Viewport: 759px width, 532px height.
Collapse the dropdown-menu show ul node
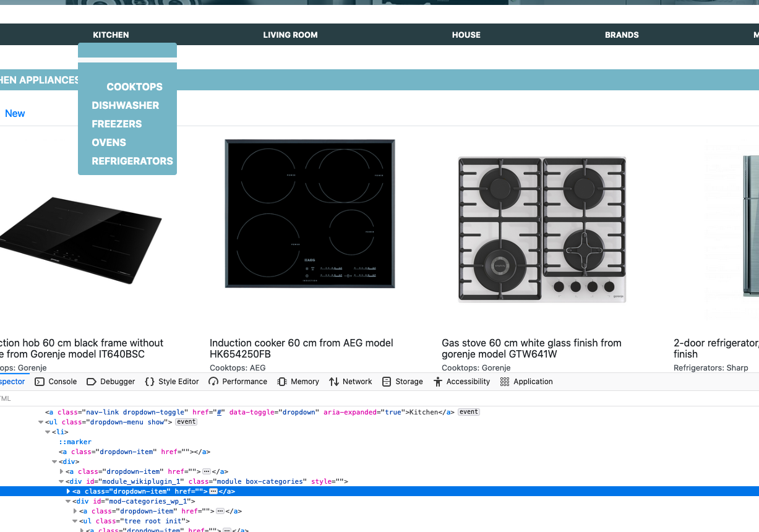(41, 422)
